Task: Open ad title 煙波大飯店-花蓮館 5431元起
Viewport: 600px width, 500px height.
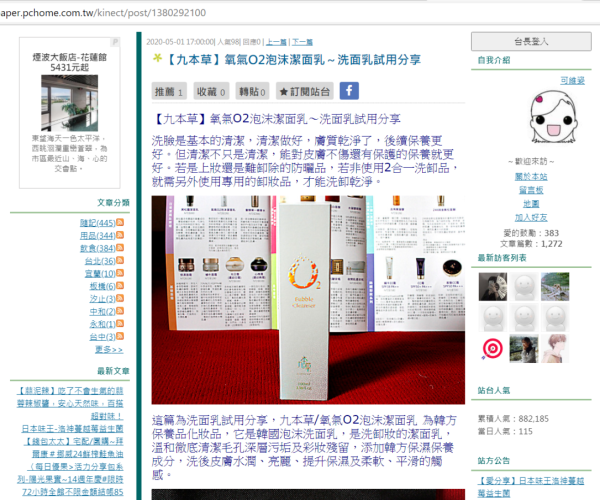Action: tap(69, 62)
